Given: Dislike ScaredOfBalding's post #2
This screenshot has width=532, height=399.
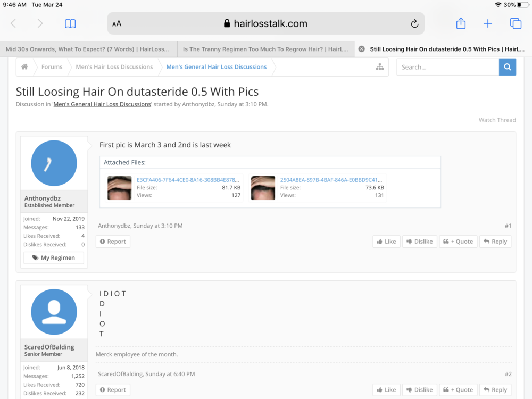Looking at the screenshot, I should 419,390.
